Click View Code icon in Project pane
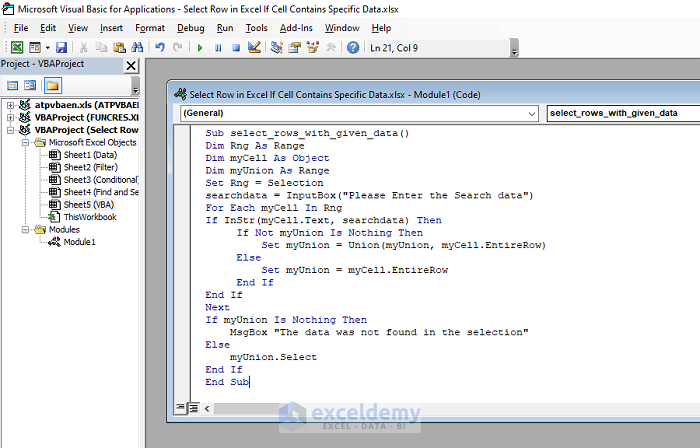Image resolution: width=700 pixels, height=448 pixels. click(x=12, y=85)
